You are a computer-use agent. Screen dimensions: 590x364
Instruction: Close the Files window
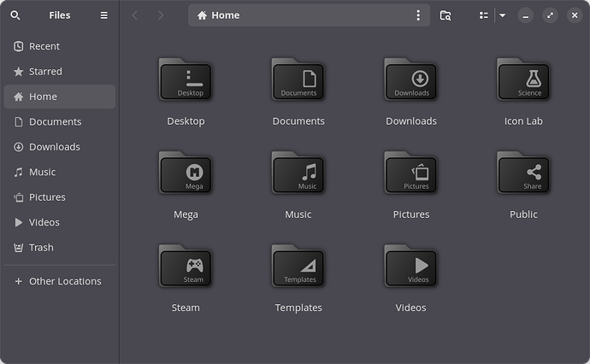pyautogui.click(x=575, y=15)
